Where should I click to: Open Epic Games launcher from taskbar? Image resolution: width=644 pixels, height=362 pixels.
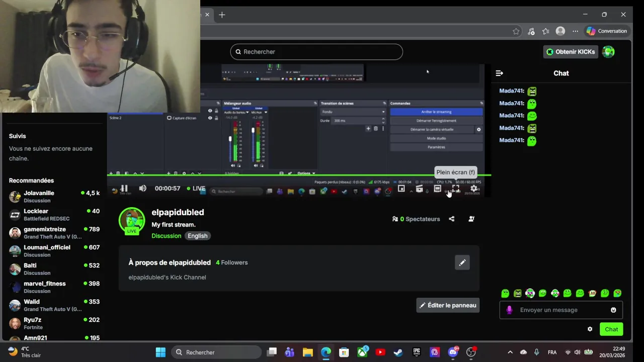coord(417,352)
